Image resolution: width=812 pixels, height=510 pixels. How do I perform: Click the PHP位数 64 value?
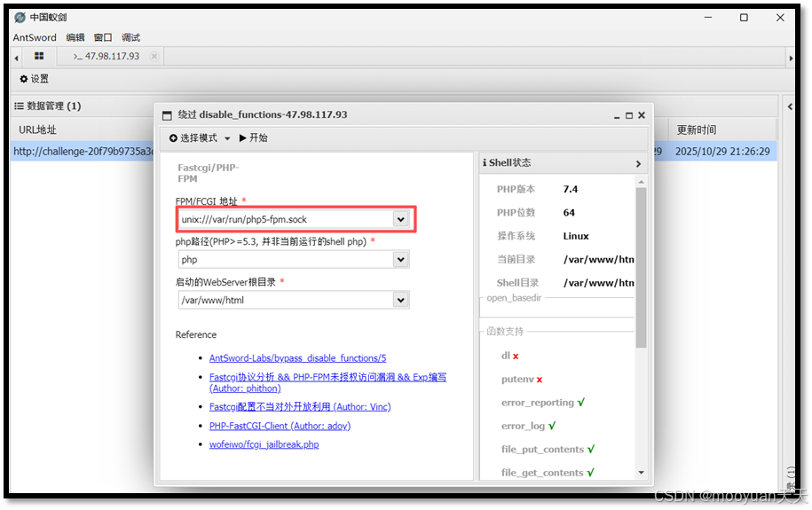pos(569,212)
